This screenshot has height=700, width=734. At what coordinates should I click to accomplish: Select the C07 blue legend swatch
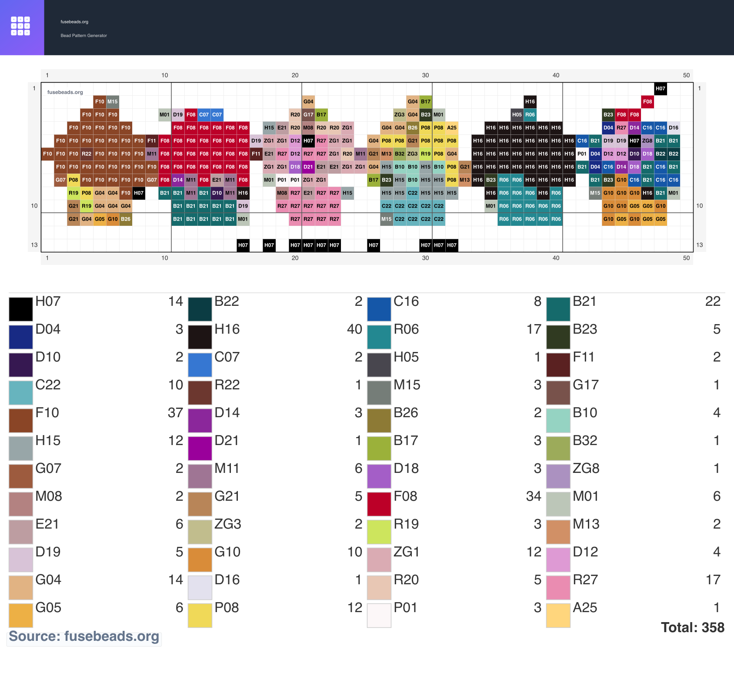pyautogui.click(x=200, y=365)
